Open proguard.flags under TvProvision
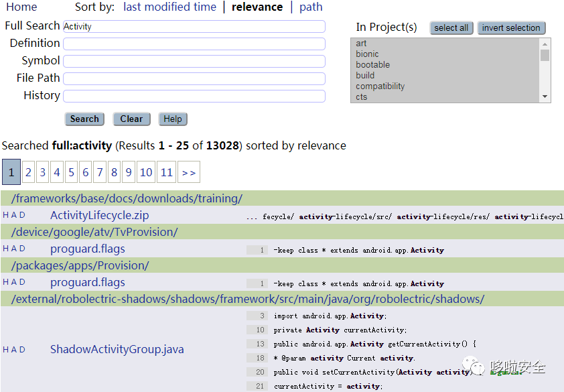The image size is (564, 392). [x=88, y=249]
